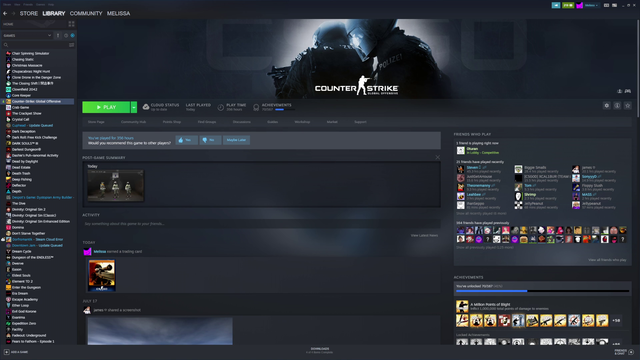Close the post-game summary panel
Image resolution: width=640 pixels, height=360 pixels.
click(438, 157)
